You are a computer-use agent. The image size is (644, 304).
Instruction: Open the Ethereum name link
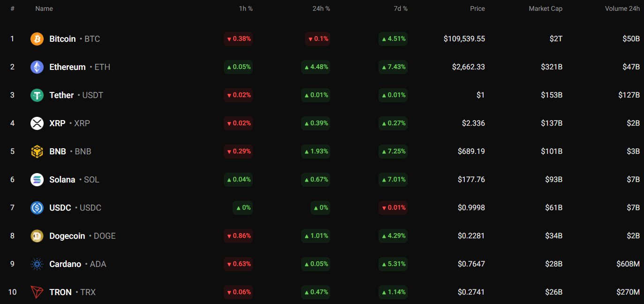[68, 67]
